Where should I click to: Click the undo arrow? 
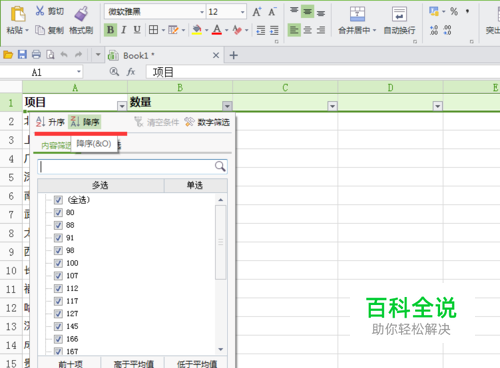64,54
